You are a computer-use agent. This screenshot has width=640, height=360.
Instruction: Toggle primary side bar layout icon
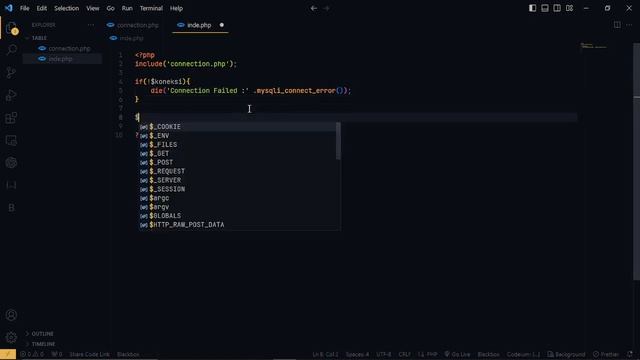tap(532, 8)
